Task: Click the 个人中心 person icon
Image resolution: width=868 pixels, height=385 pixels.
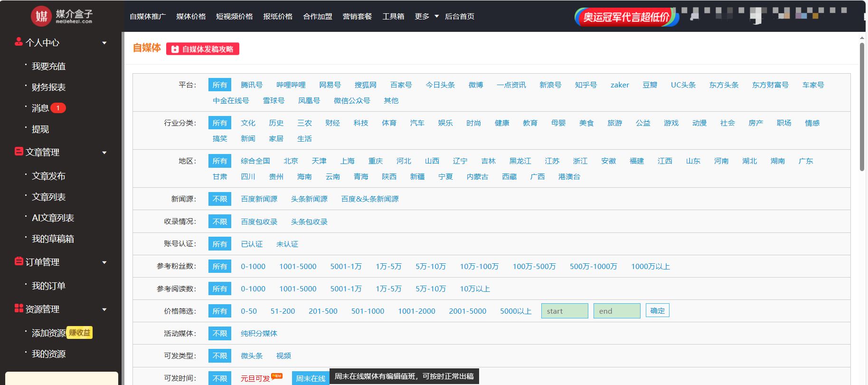Action: tap(19, 42)
